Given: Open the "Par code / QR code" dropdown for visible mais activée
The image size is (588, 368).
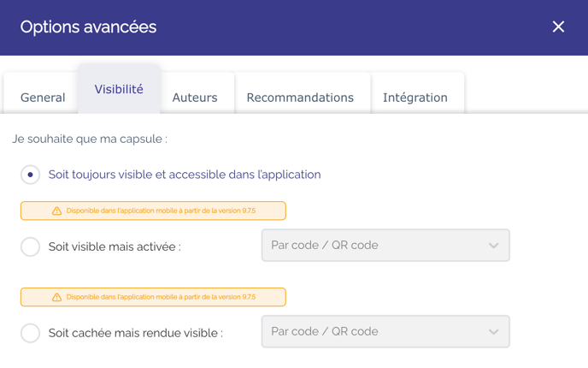Looking at the screenshot, I should pos(385,246).
